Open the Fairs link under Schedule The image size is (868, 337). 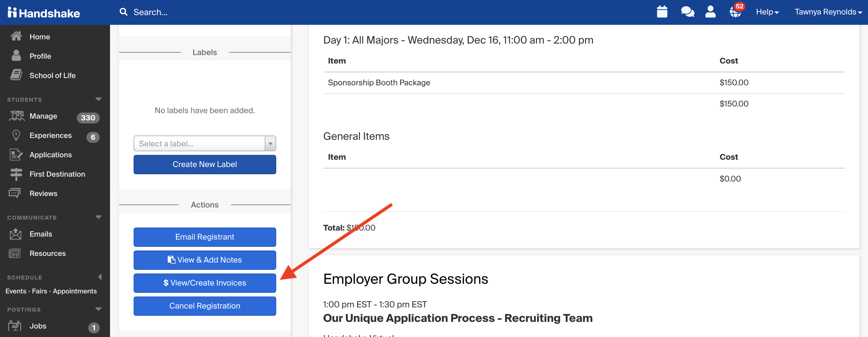[x=39, y=291]
